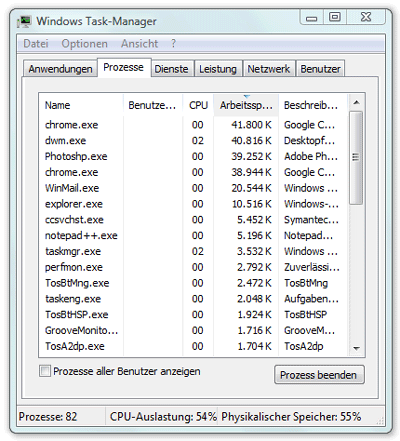Viewport: 400px width, 441px height.
Task: Select the WinMail.exe process
Action: pyautogui.click(x=193, y=188)
